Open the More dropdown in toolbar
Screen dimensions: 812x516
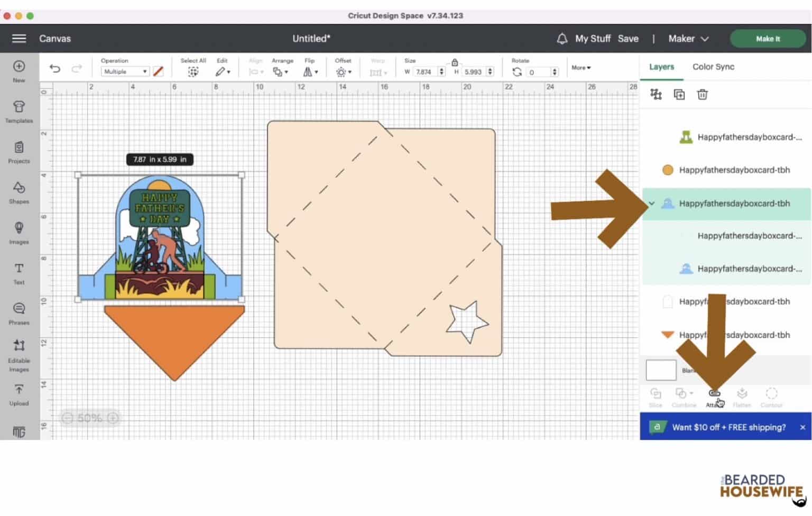[x=581, y=68]
